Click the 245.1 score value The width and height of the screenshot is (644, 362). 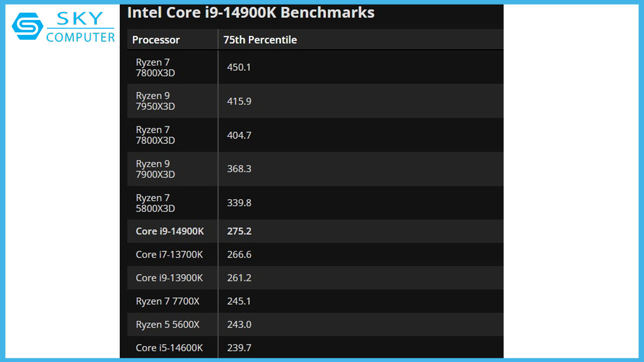[x=239, y=301]
